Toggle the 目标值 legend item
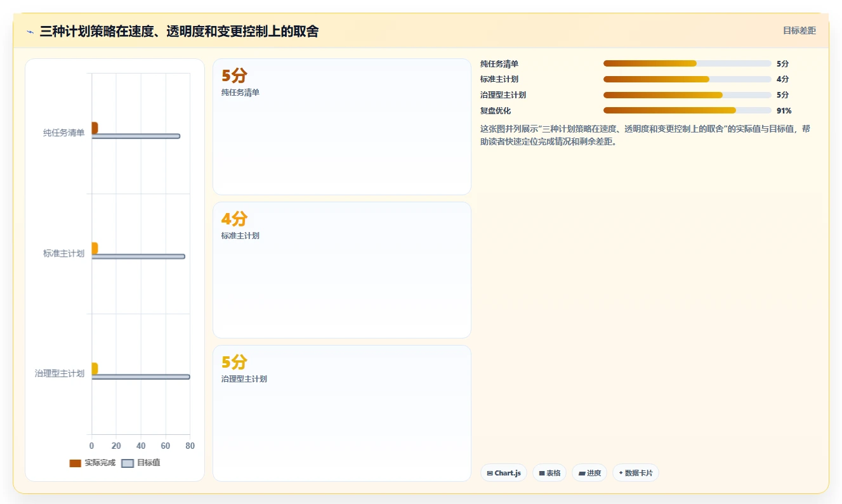This screenshot has height=504, width=842. coord(141,463)
